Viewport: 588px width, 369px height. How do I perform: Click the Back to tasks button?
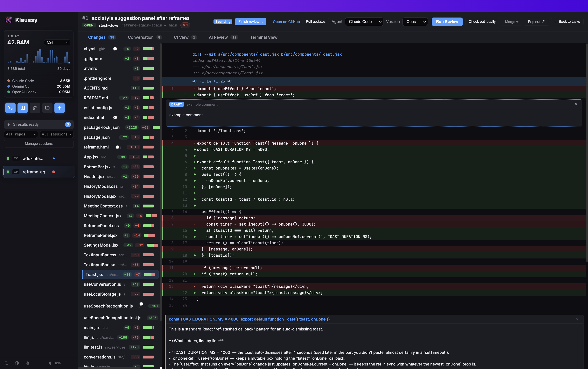pos(567,21)
